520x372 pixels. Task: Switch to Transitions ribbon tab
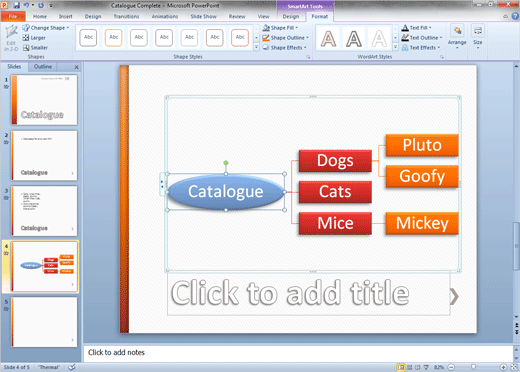click(126, 16)
